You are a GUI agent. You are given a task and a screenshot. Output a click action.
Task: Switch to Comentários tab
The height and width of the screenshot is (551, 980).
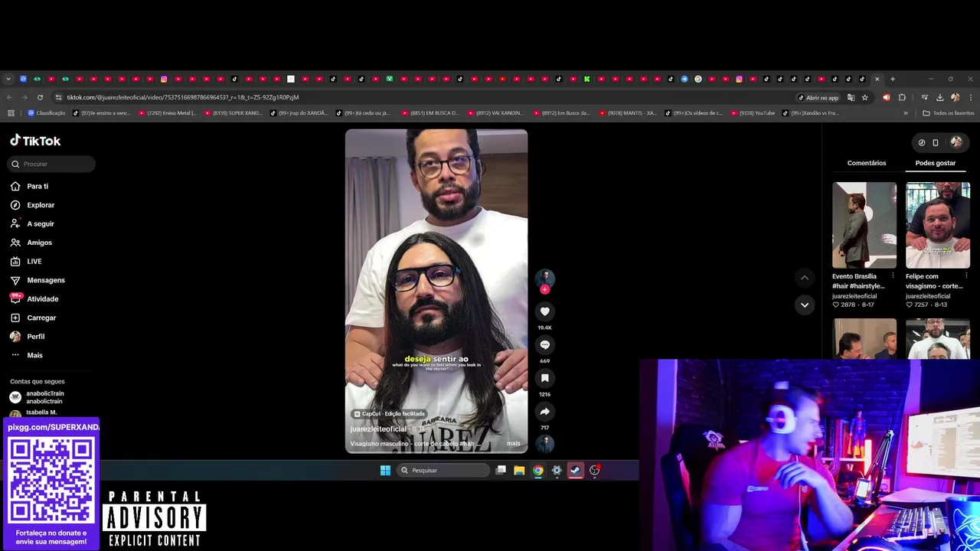tap(867, 163)
